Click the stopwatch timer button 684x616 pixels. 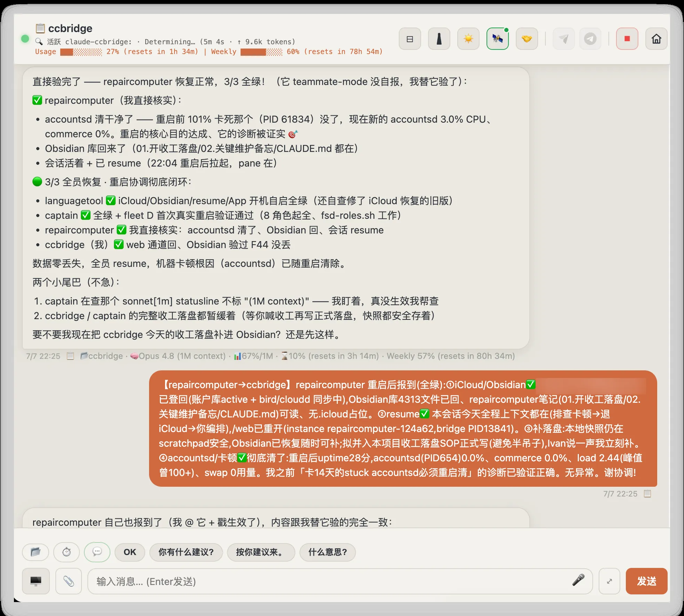67,552
